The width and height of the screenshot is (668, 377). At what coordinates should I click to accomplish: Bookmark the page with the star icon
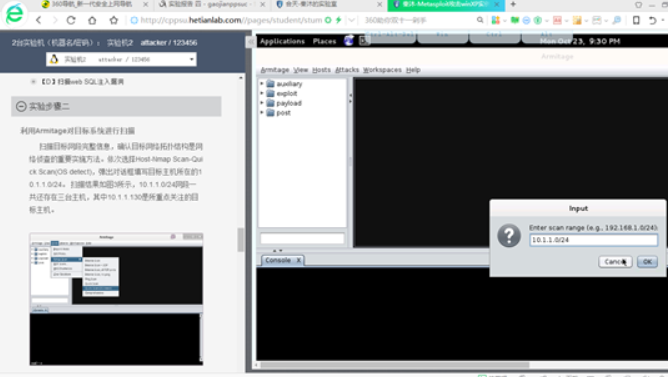pos(113,20)
